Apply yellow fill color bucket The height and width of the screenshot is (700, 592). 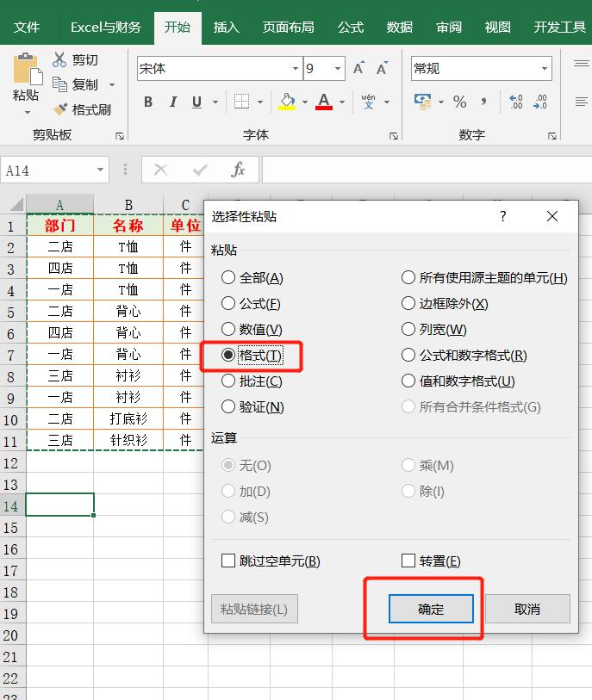[287, 102]
